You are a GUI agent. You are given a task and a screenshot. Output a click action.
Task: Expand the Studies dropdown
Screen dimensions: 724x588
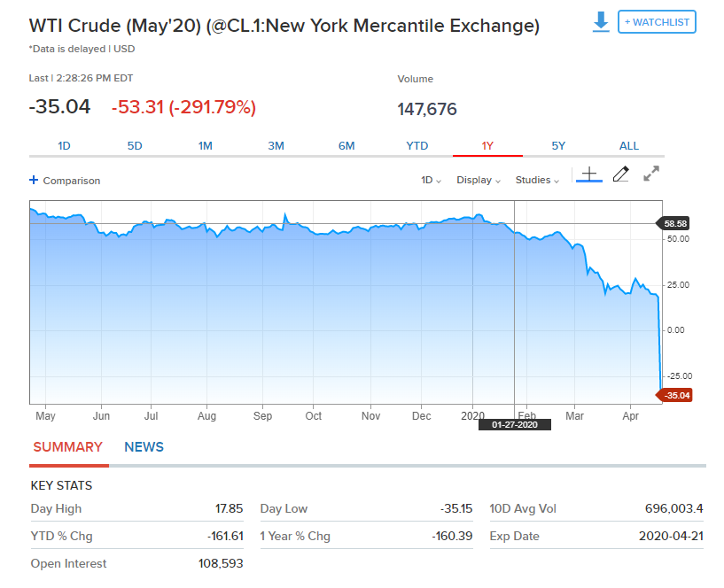(x=537, y=180)
